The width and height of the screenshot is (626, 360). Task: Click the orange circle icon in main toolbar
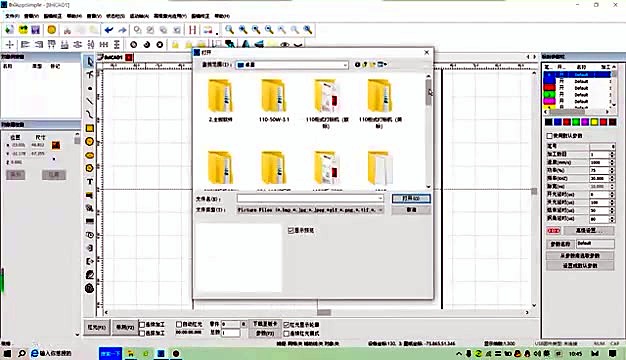click(52, 30)
